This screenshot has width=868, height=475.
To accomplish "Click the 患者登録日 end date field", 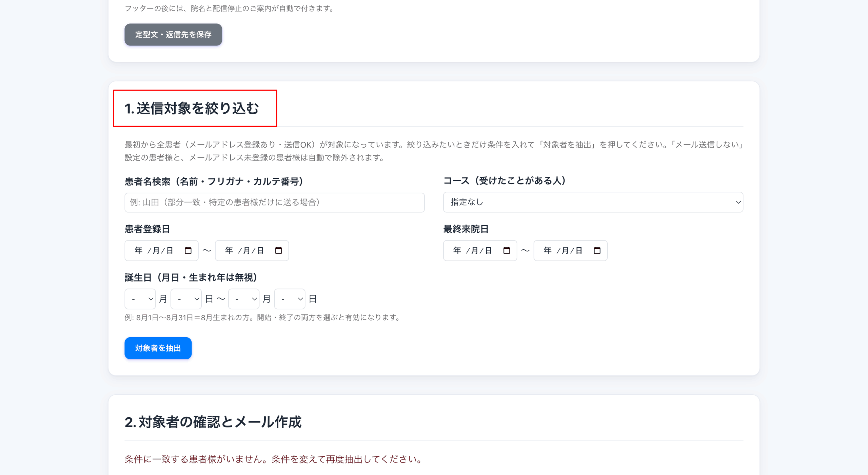I will pyautogui.click(x=252, y=250).
